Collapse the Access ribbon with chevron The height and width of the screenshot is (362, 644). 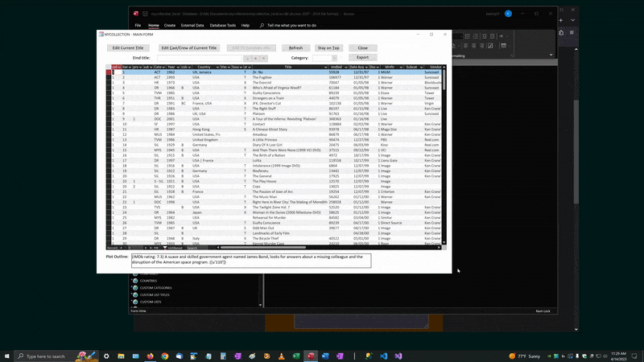tap(551, 55)
